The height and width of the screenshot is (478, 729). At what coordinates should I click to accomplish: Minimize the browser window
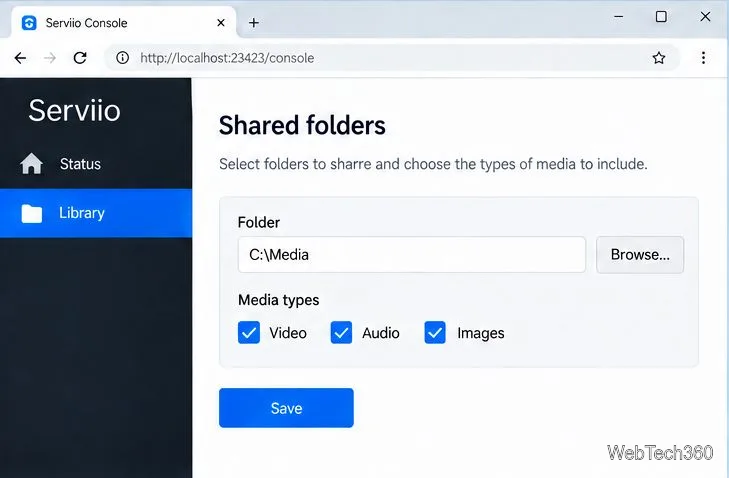[x=618, y=17]
